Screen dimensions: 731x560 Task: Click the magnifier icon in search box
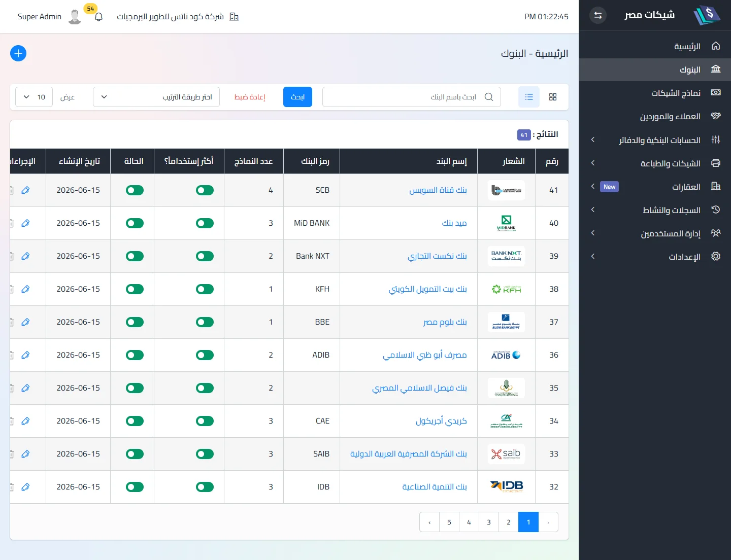[489, 97]
